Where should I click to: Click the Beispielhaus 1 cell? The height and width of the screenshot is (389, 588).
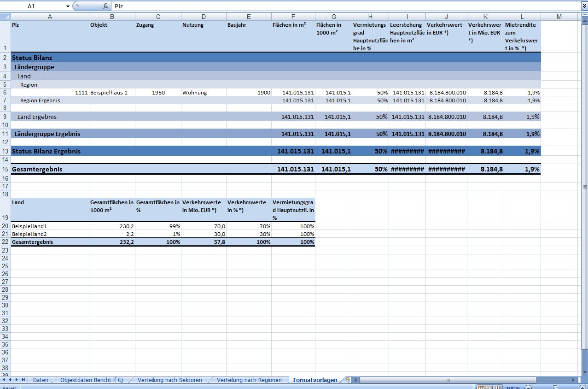tap(112, 93)
